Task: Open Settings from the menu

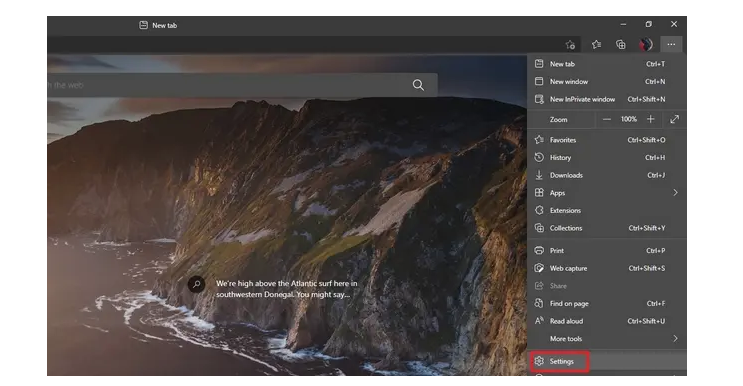Action: [x=607, y=361]
